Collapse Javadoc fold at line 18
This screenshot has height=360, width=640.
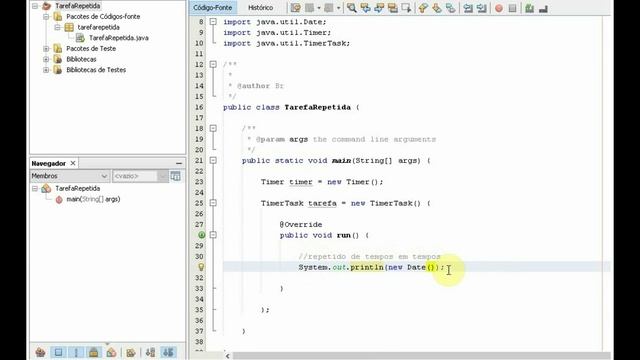(x=213, y=128)
